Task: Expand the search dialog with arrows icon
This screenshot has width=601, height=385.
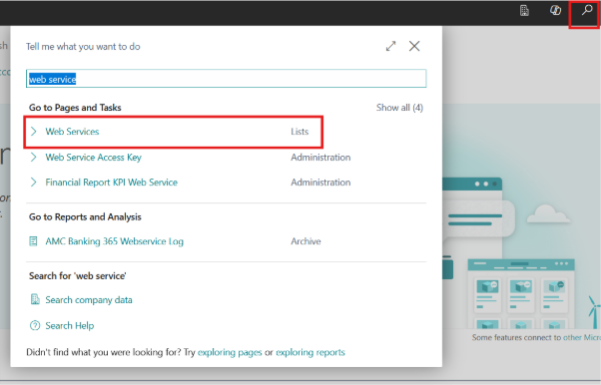Action: pos(391,46)
